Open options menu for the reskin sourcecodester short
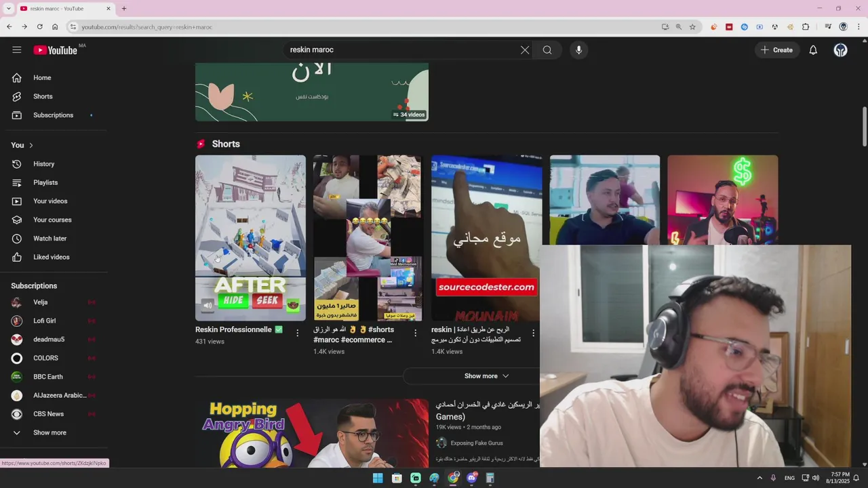Viewport: 868px width, 488px height. (x=533, y=333)
